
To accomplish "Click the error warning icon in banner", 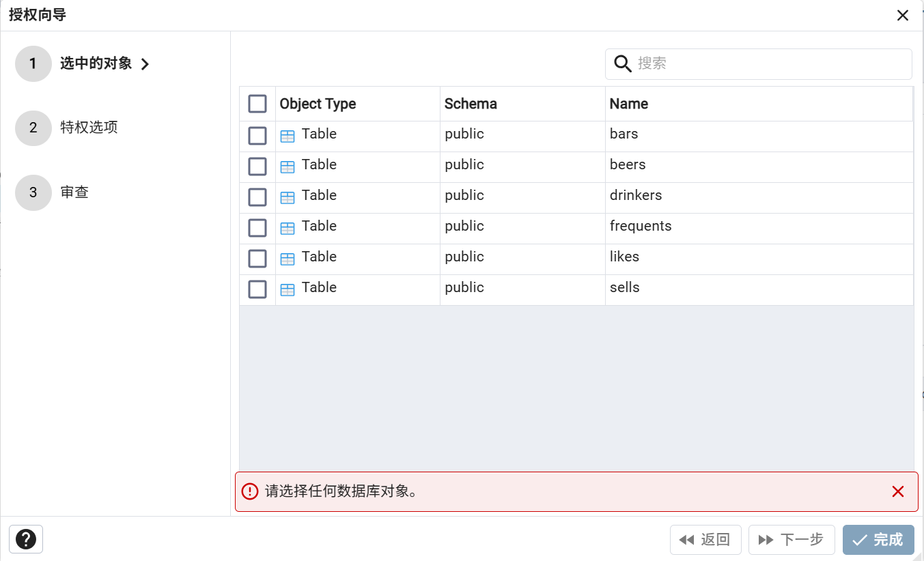I will 251,491.
